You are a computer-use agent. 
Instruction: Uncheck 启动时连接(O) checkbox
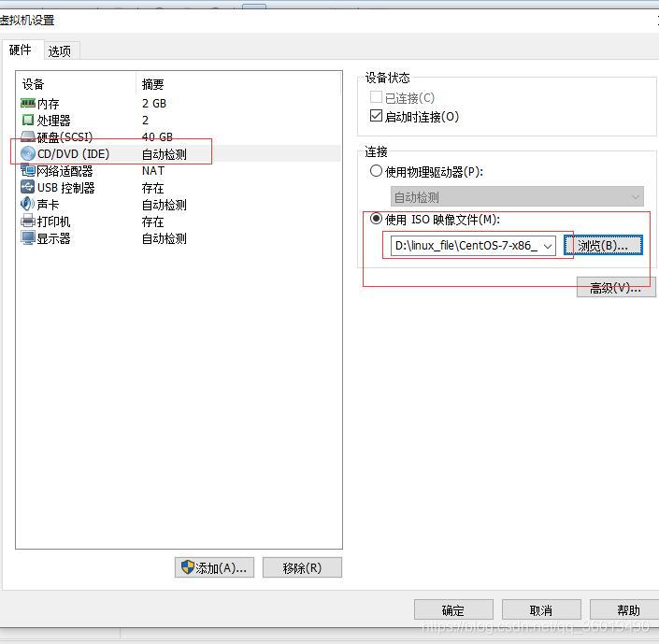pos(376,116)
